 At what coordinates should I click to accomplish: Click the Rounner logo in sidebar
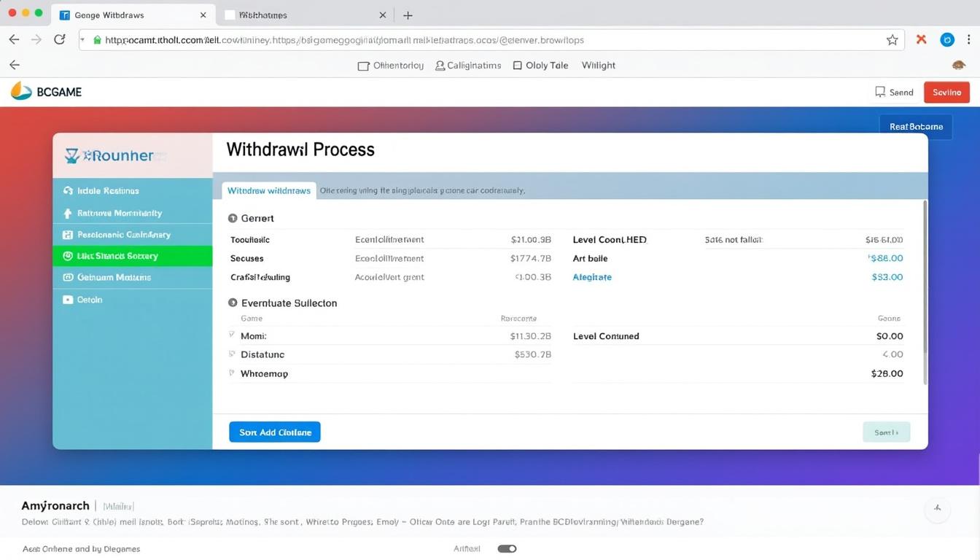click(x=109, y=155)
